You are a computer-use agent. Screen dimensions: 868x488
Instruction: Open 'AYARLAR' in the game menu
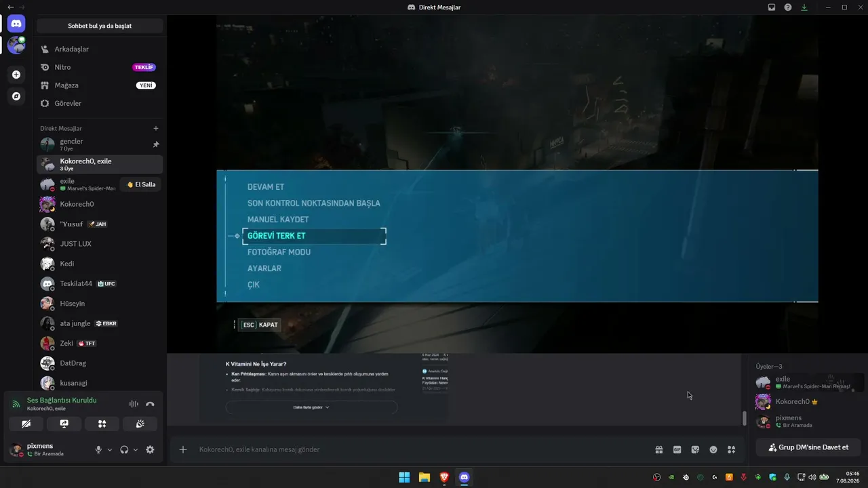coord(264,268)
